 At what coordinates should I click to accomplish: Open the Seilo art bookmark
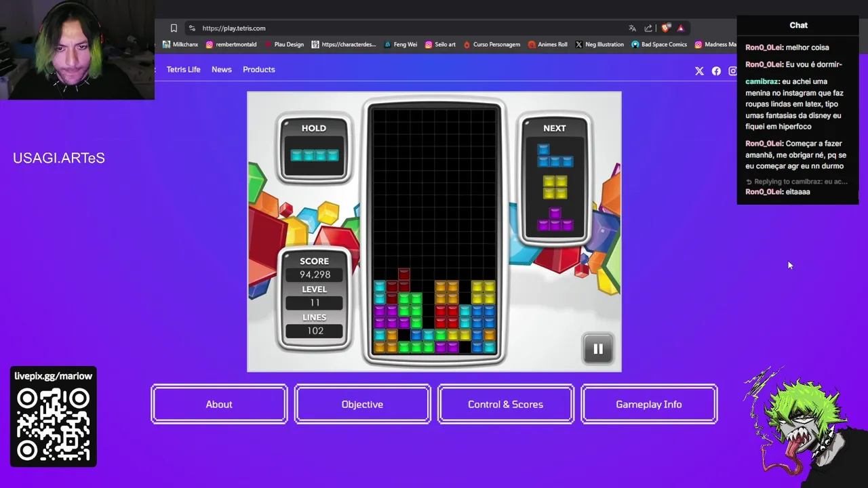click(440, 44)
